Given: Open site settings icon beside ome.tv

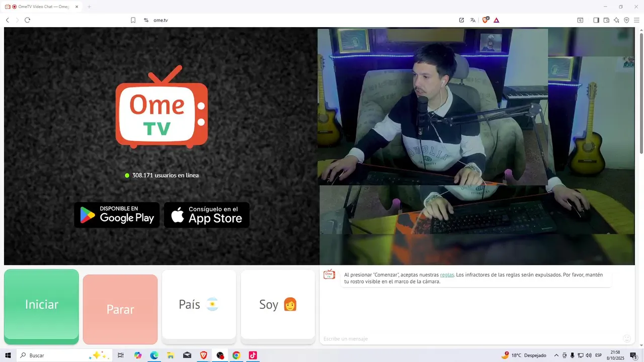Looking at the screenshot, I should (146, 20).
